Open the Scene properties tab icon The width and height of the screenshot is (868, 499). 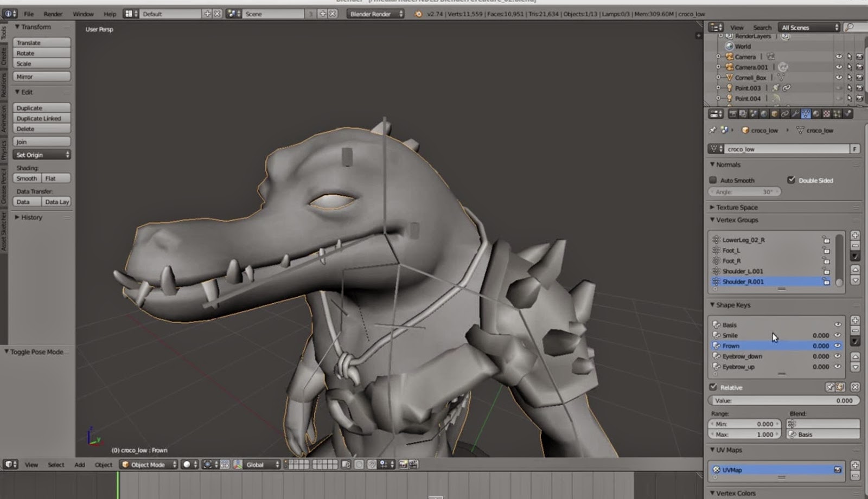click(x=753, y=114)
